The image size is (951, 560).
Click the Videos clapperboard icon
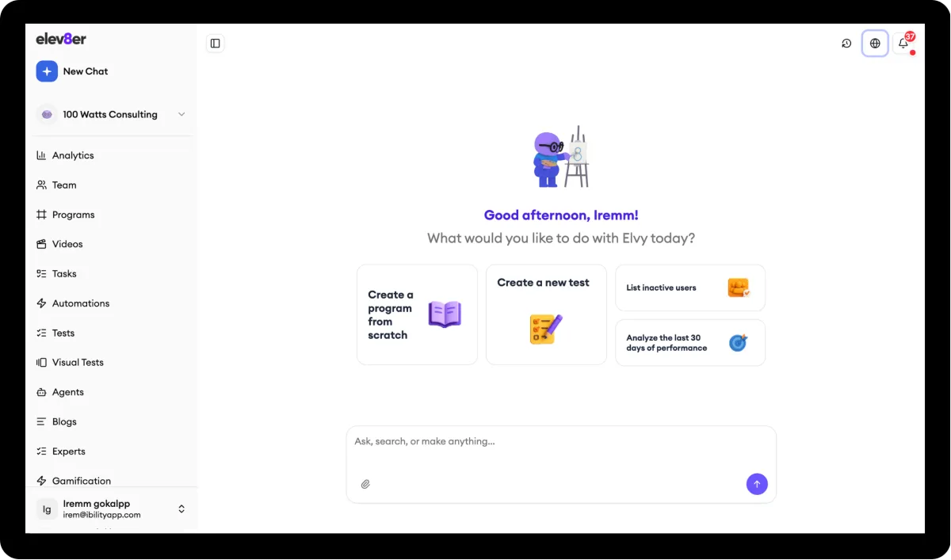[41, 244]
